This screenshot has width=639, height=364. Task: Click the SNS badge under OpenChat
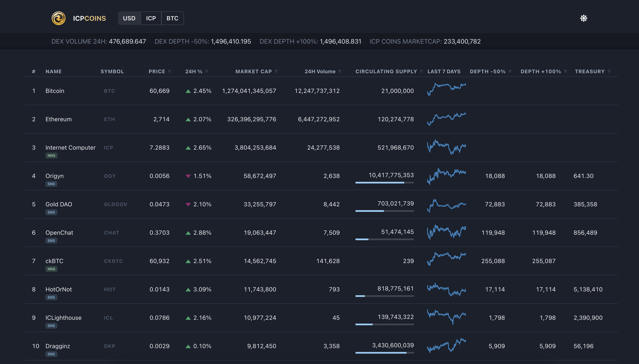click(x=51, y=241)
